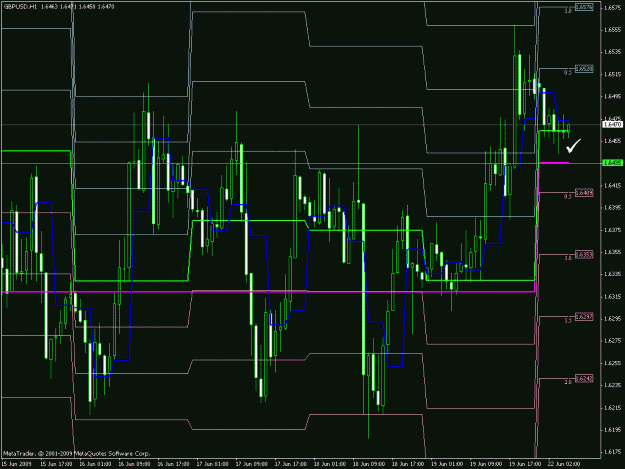Click the 19 Jun 17:00 time label
625x469 pixels.
[x=525, y=464]
